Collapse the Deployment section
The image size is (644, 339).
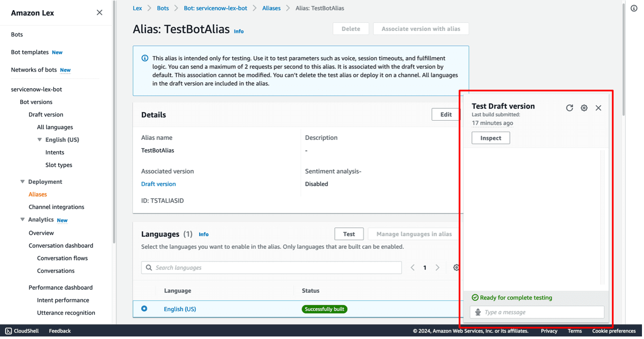(22, 181)
